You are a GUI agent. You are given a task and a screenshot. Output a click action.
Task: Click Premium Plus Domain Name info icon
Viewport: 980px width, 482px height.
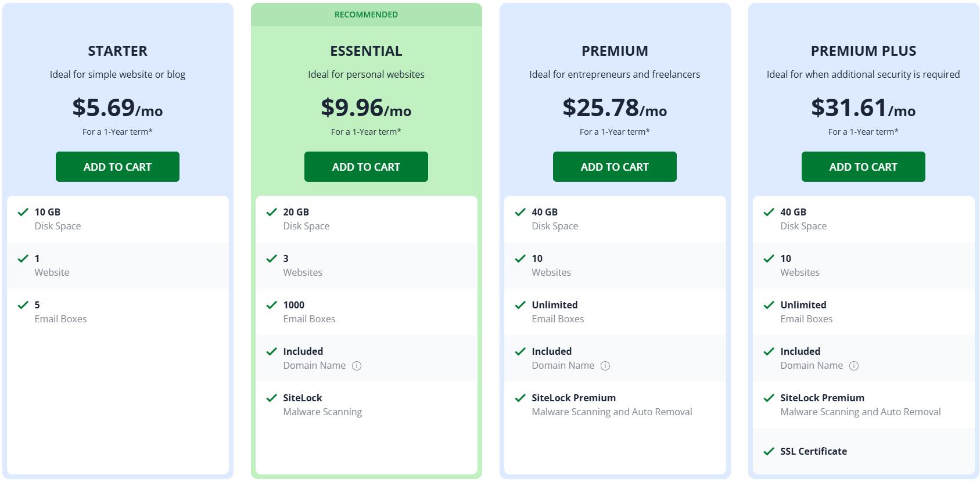854,366
